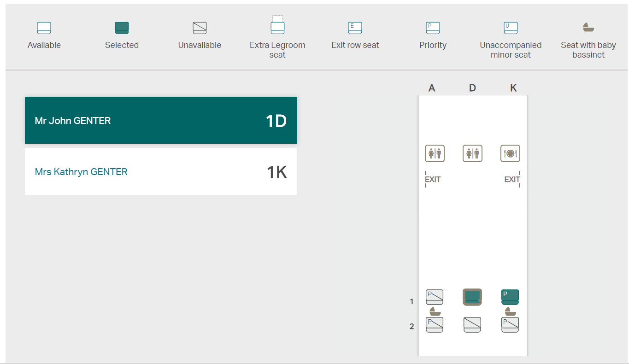The width and height of the screenshot is (629, 364).
Task: Click unavailable priority seat 2A
Action: 435,324
